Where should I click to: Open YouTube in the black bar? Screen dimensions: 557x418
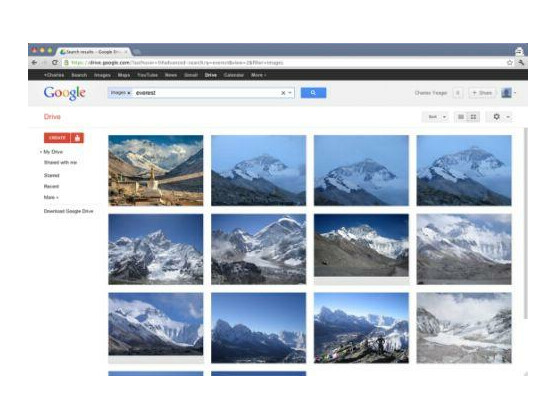[x=147, y=75]
